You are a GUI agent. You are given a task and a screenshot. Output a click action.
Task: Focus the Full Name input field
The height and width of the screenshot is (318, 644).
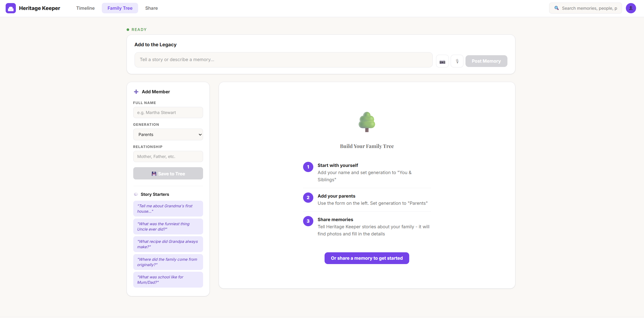pyautogui.click(x=168, y=112)
